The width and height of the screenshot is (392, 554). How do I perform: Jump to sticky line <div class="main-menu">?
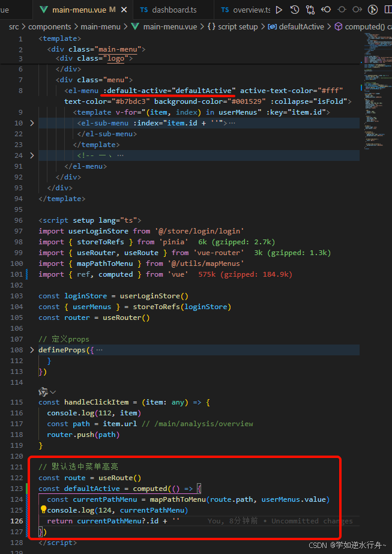click(x=97, y=49)
